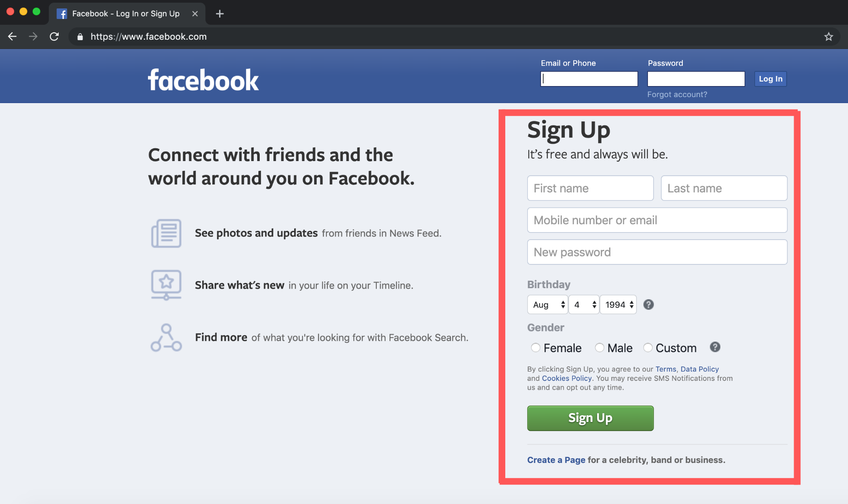Click the Create a Page link
Viewport: 848px width, 504px height.
(556, 459)
